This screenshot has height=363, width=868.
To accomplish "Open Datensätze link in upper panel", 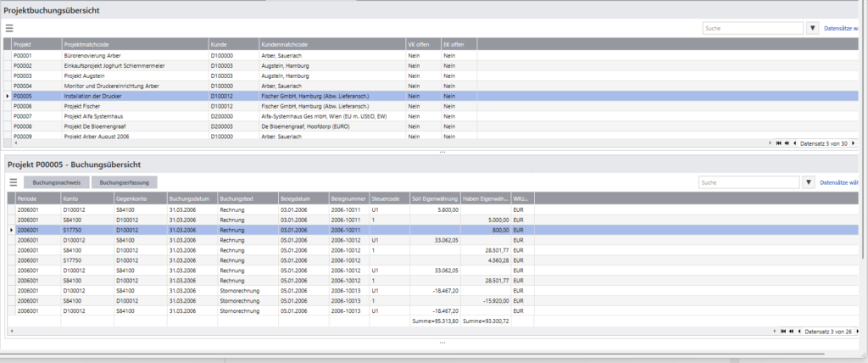I will click(844, 28).
